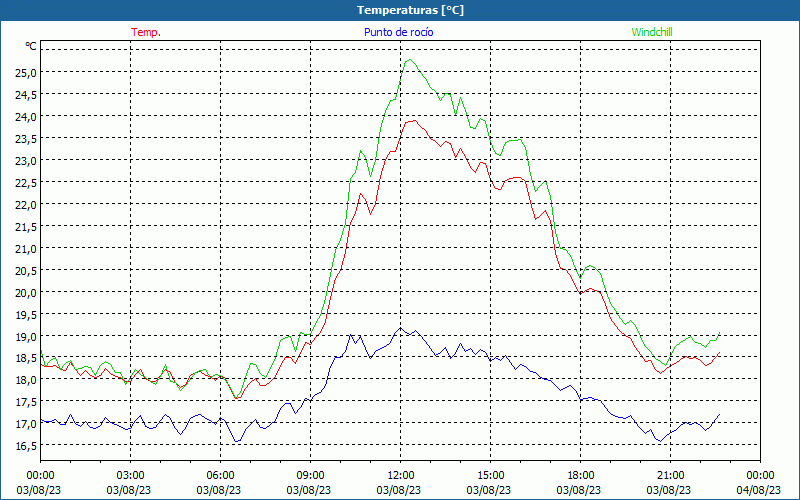Select the blue 'Punto de rocío' legend label
The image size is (800, 500).
398,32
